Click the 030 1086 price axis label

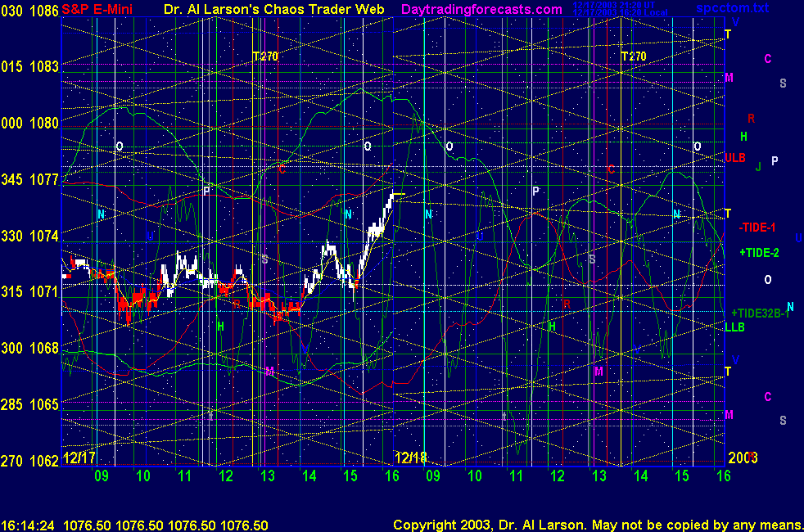coord(29,11)
